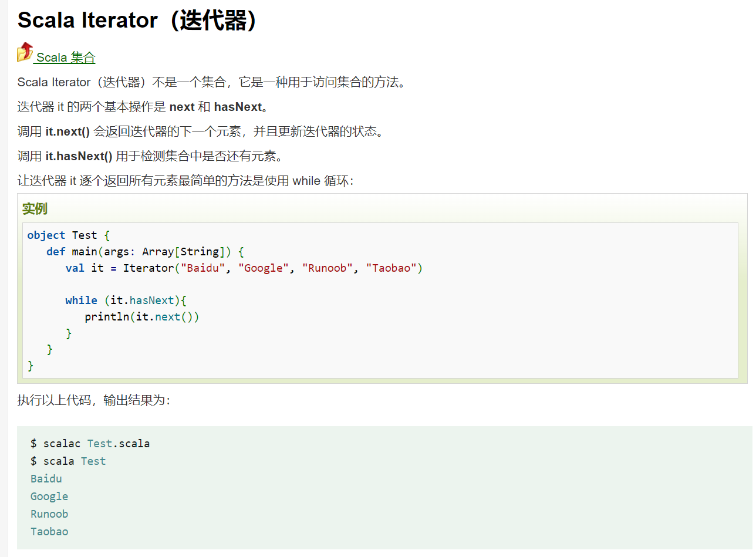Image resolution: width=756 pixels, height=557 pixels.
Task: Click the Scala Iterator（迭代器）page heading
Action: pos(137,21)
